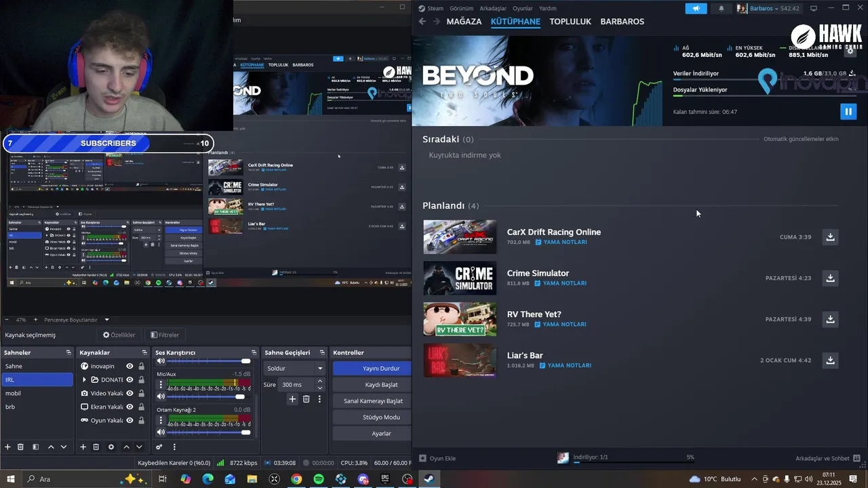868x488 pixels.
Task: Click Oyun Ekle in Steam footer
Action: (x=437, y=458)
